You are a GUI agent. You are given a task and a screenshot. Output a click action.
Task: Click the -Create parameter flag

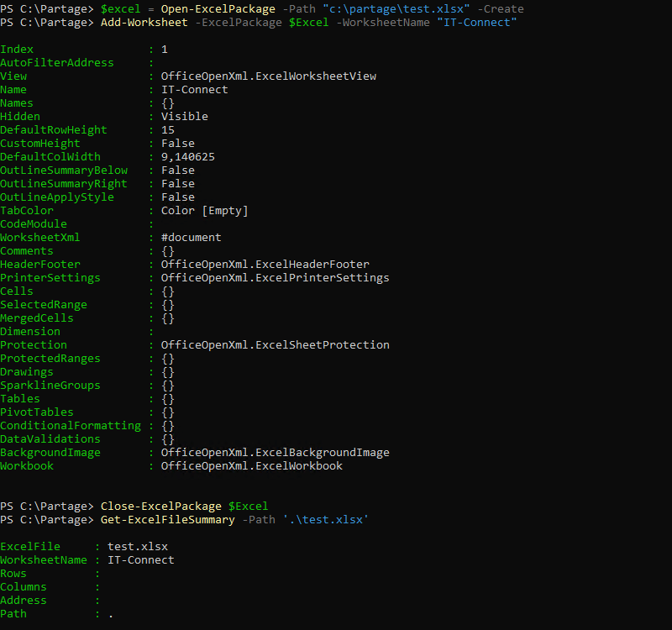pyautogui.click(x=502, y=8)
